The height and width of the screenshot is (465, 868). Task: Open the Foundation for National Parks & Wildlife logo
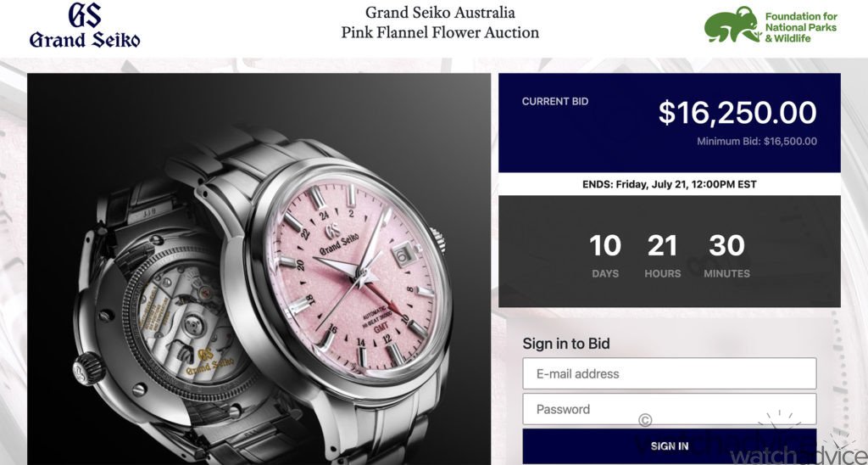(771, 25)
